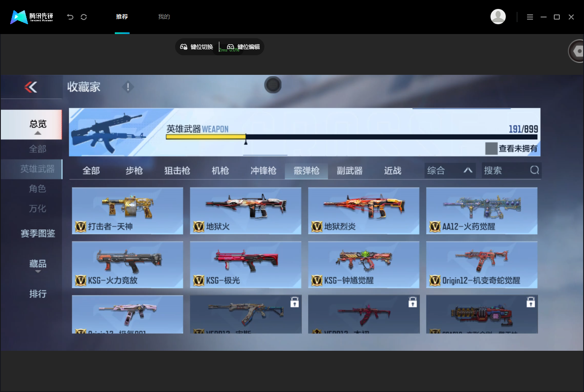This screenshot has width=584, height=392.
Task: Open 全部 in the left sidebar
Action: pos(38,149)
